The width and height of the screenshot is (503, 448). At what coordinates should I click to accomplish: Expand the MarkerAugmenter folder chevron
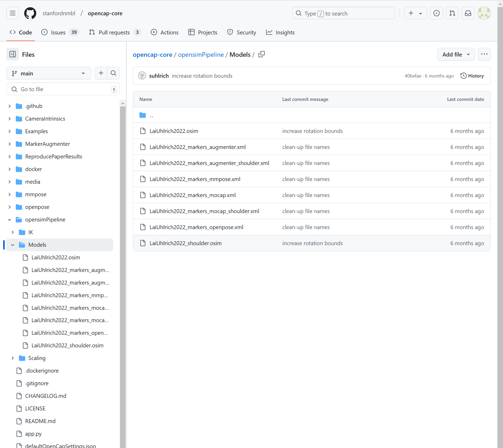pyautogui.click(x=10, y=144)
